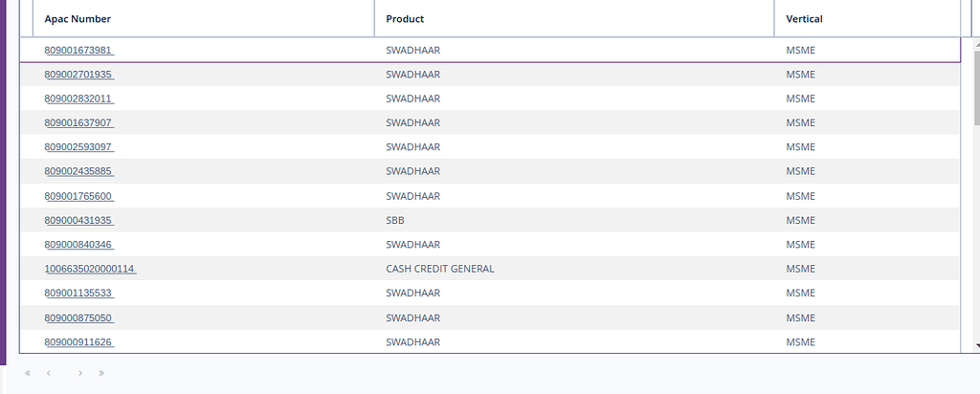Jump to last page icon
980x394 pixels.
pos(101,373)
